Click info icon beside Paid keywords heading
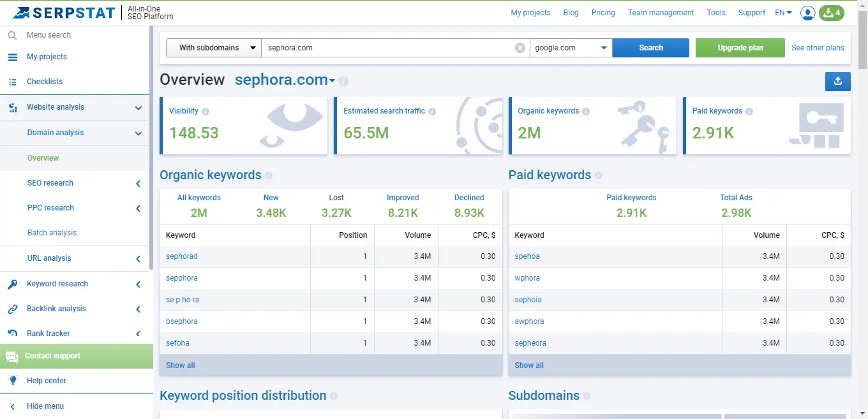The image size is (868, 419). pos(599,175)
